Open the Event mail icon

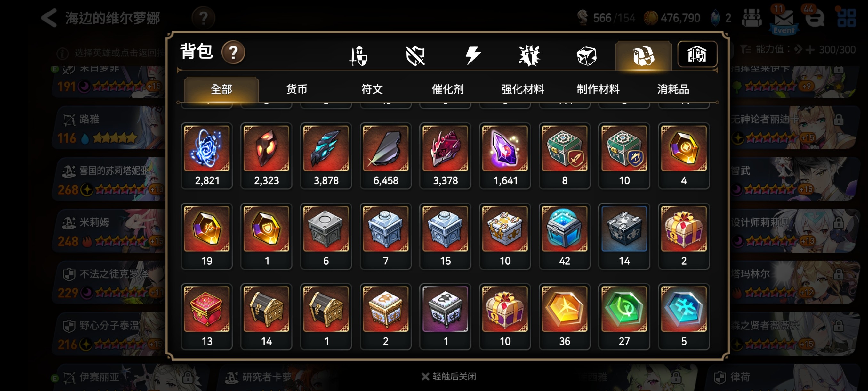pyautogui.click(x=784, y=20)
